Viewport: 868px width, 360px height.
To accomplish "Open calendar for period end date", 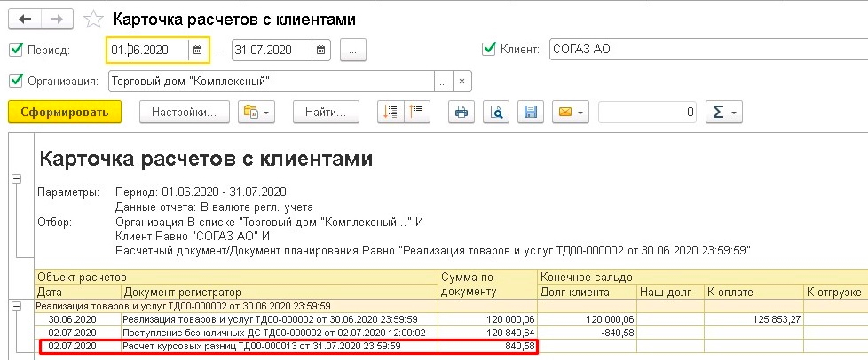I will click(321, 51).
